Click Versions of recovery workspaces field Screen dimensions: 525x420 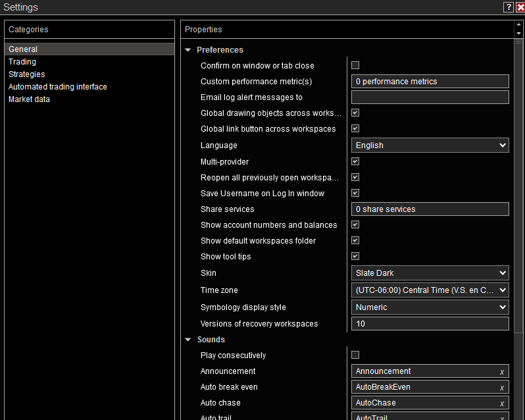(x=430, y=323)
